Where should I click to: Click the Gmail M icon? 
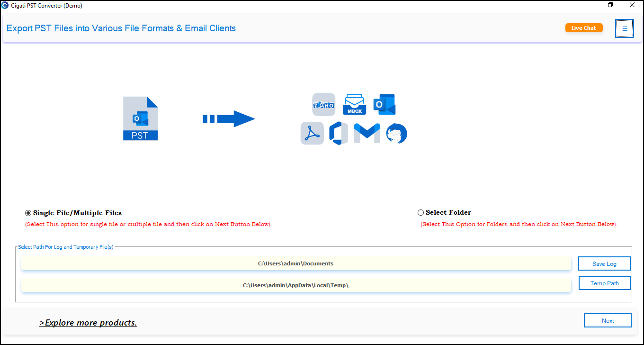[x=367, y=133]
